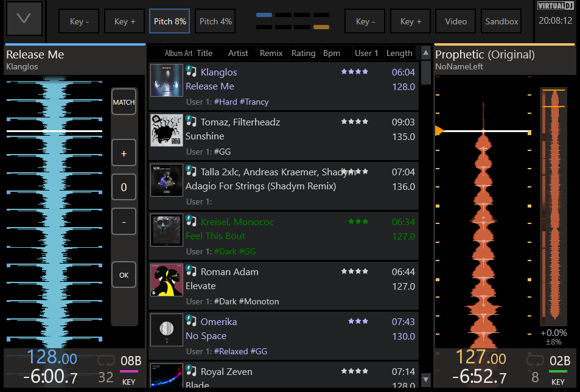Click the music note icon beside Tomaz, Filterheadz

point(191,121)
